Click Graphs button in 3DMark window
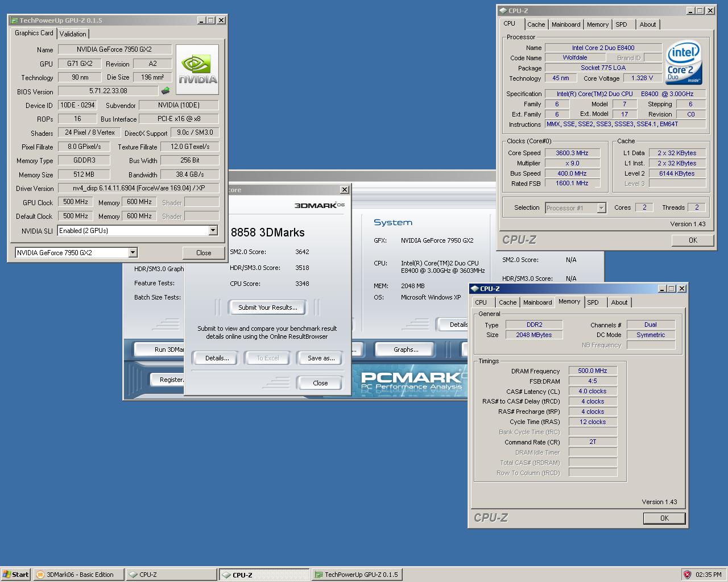This screenshot has height=582, width=728. 406,350
